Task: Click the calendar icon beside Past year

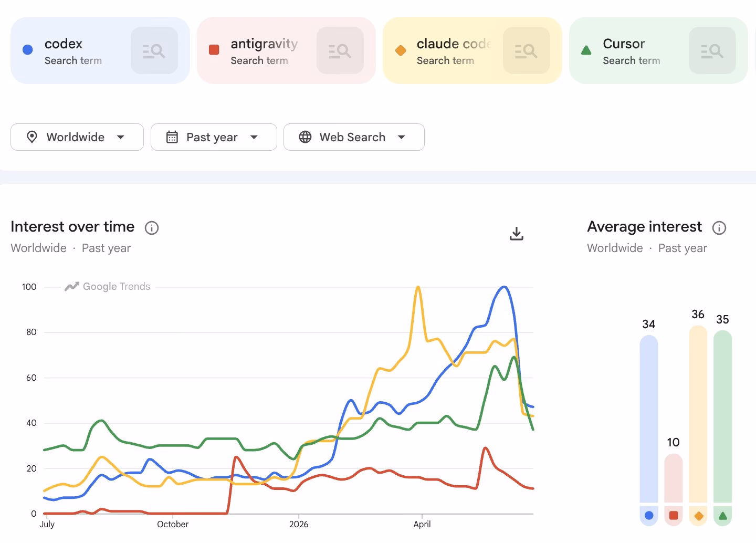Action: click(172, 137)
